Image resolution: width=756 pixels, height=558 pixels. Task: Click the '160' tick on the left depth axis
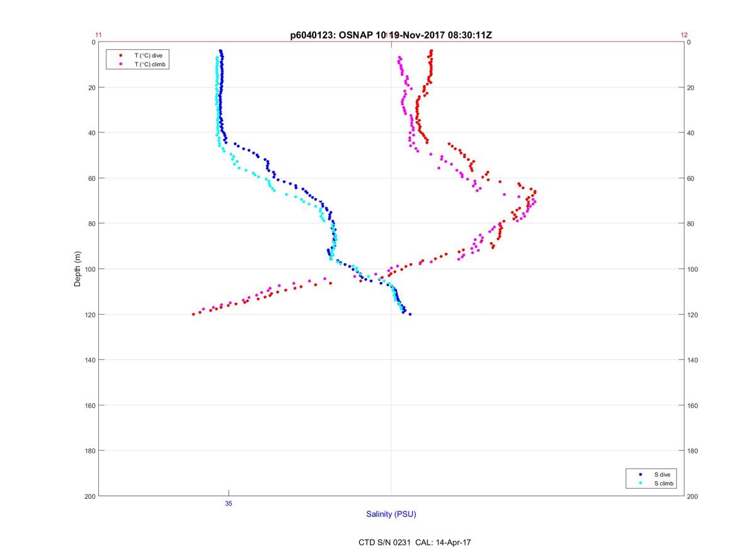tap(89, 405)
